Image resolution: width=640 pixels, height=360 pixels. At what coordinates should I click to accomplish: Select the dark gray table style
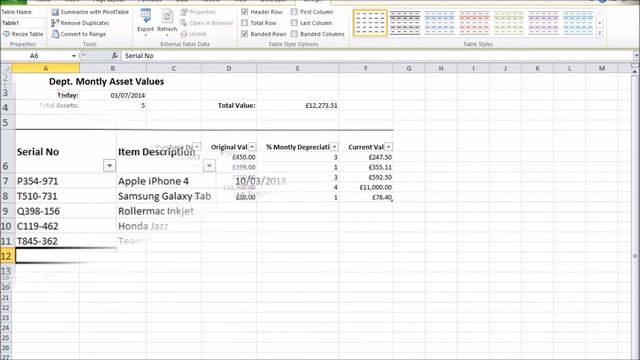click(404, 23)
